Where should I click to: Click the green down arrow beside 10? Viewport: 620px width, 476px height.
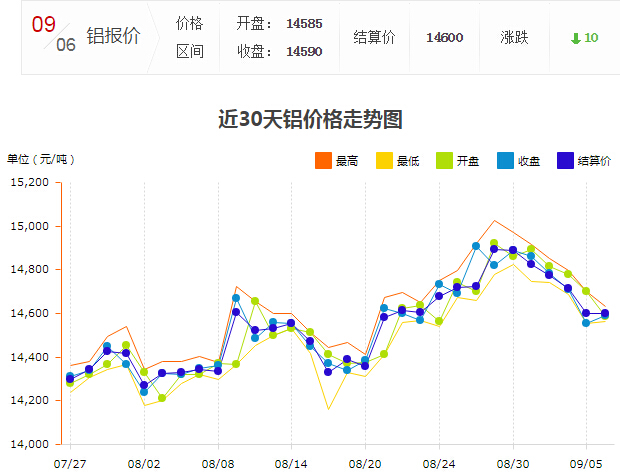coord(575,38)
